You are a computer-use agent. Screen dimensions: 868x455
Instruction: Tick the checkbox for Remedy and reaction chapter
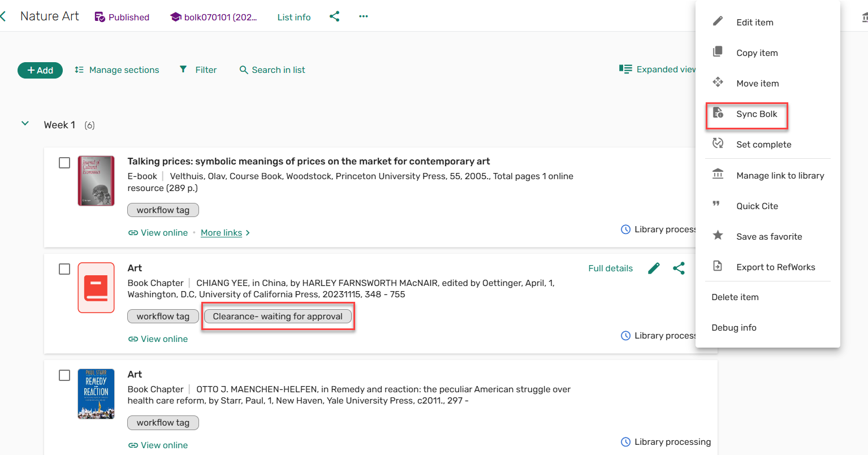pyautogui.click(x=64, y=375)
